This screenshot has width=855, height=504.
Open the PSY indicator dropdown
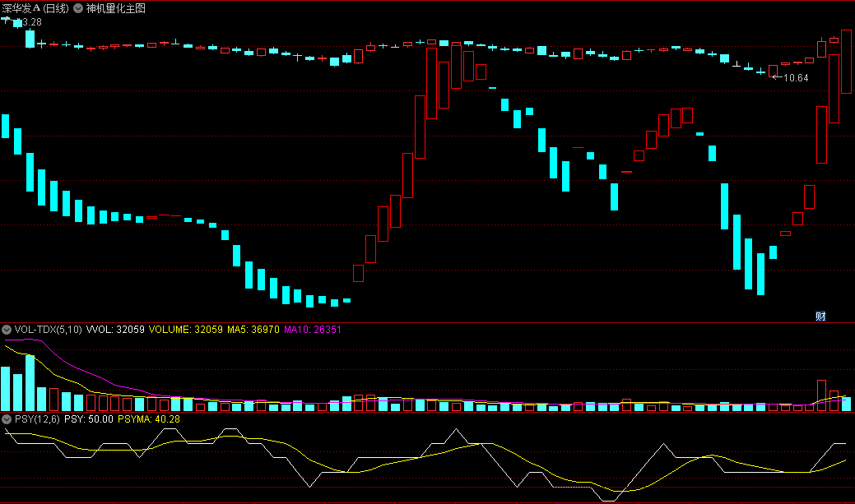click(7, 419)
